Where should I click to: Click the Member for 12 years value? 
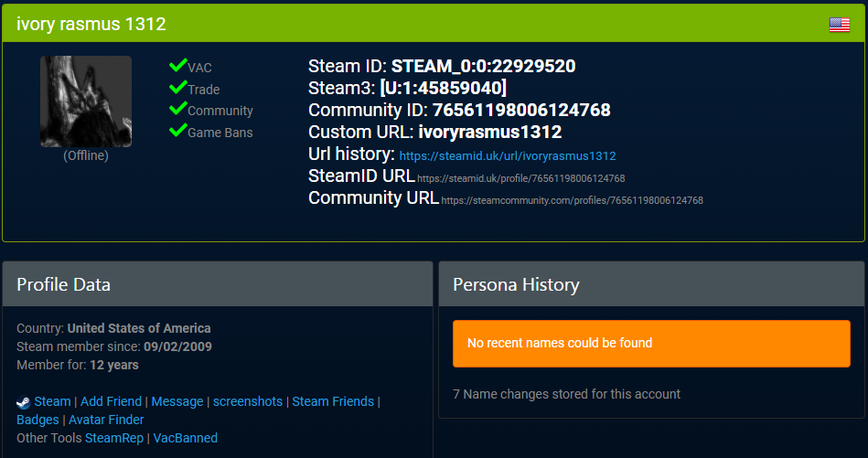point(114,365)
